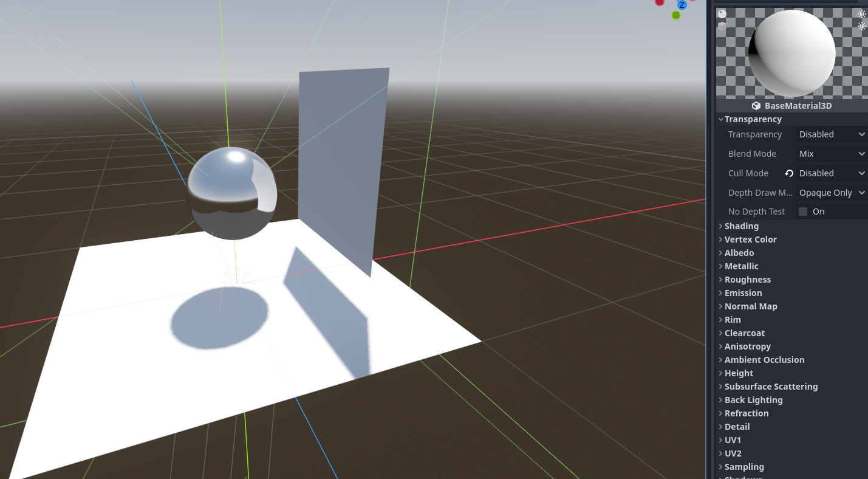868x479 pixels.
Task: Select the cube preview shape icon
Action: pos(722,26)
